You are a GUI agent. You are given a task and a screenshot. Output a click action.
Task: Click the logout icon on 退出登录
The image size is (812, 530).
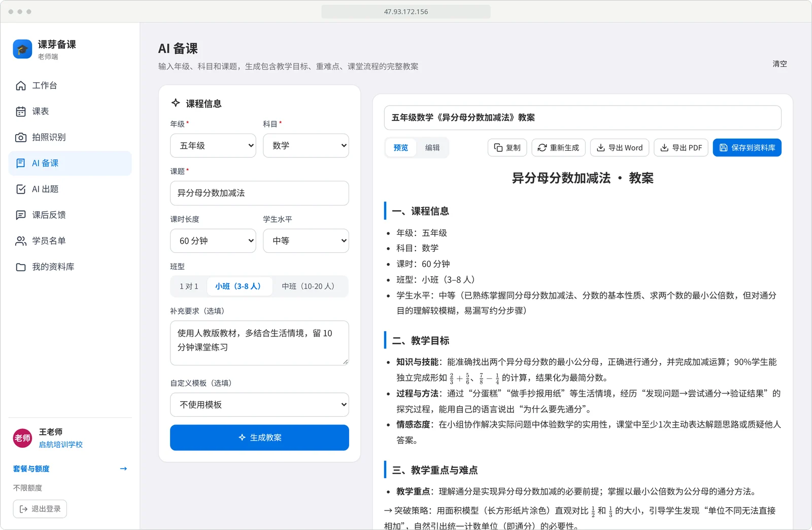23,509
